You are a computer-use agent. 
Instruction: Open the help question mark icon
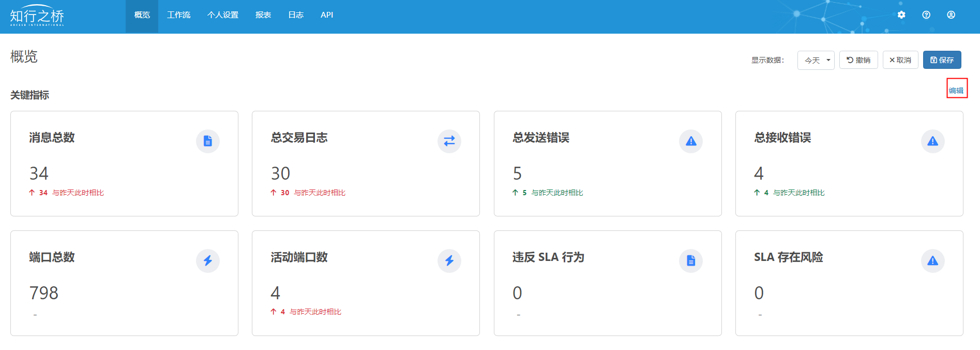click(926, 15)
